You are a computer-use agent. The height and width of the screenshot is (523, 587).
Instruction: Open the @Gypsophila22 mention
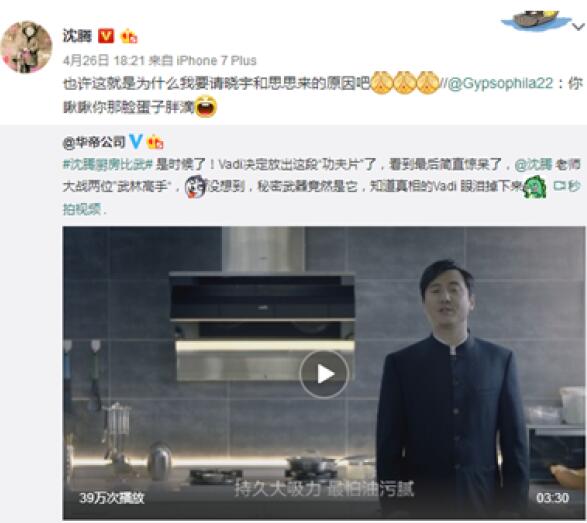point(500,83)
